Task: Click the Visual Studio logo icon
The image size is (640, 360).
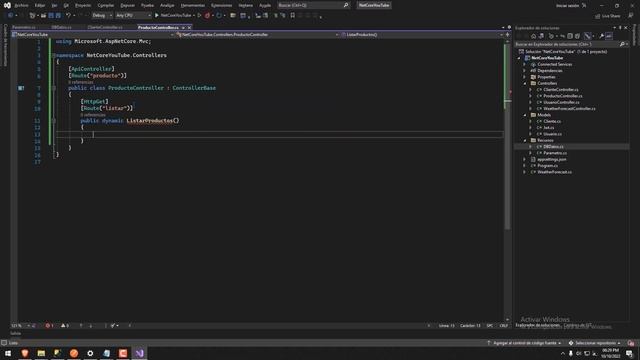Action: (7, 5)
